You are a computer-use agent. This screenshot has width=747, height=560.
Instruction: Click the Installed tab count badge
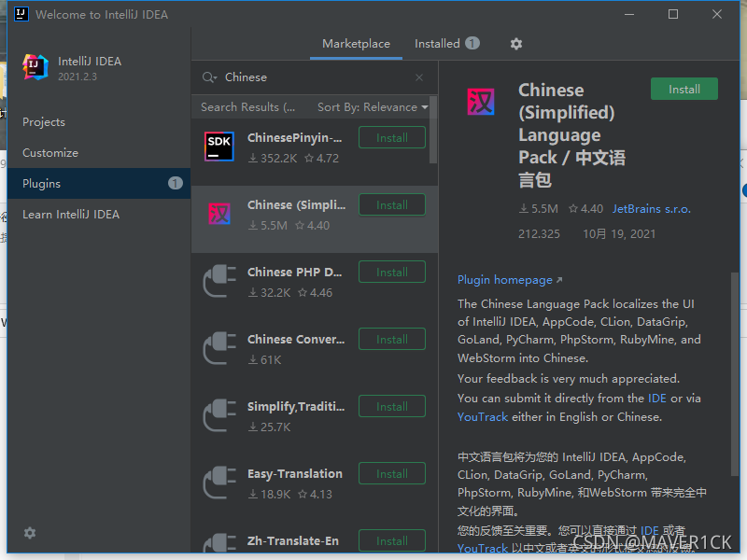coord(472,43)
